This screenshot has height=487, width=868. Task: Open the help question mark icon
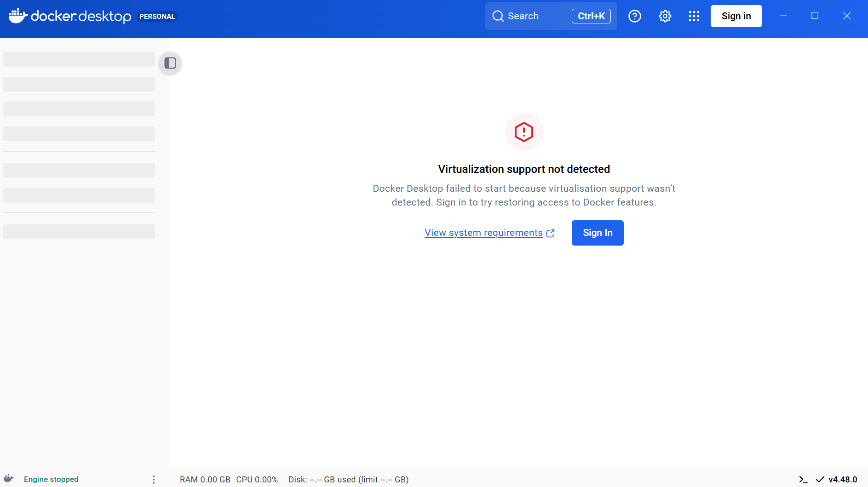(635, 16)
